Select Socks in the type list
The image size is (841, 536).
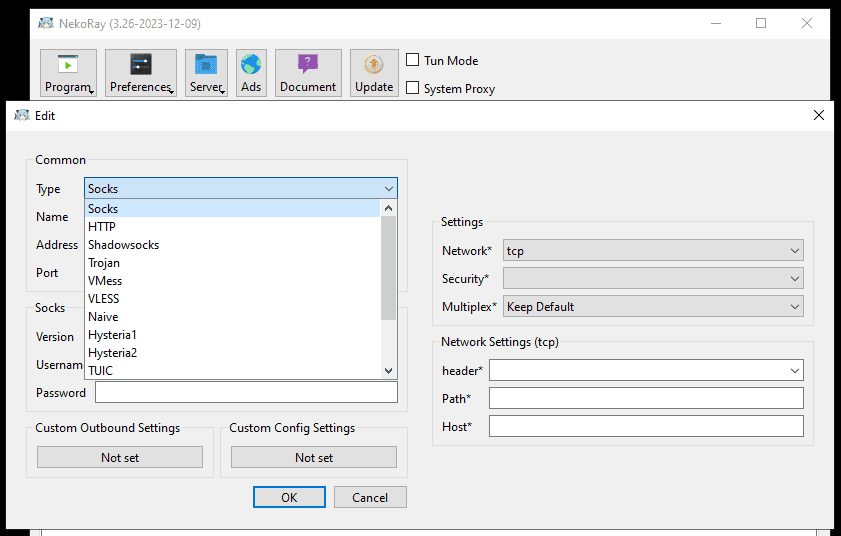tap(233, 209)
